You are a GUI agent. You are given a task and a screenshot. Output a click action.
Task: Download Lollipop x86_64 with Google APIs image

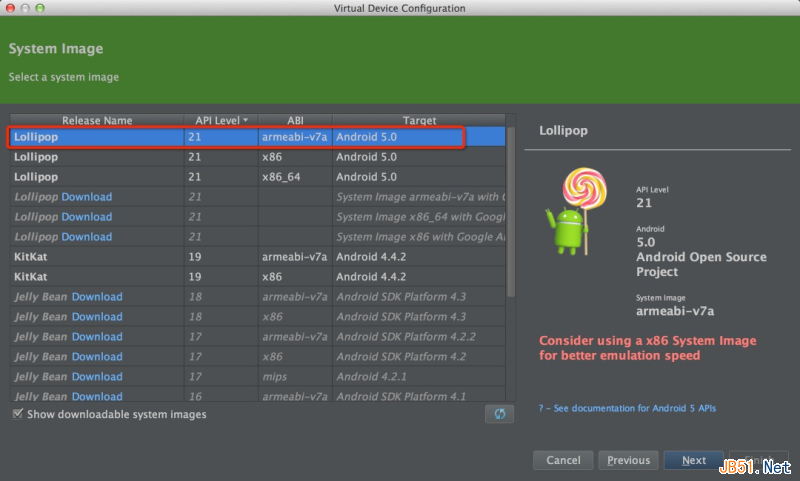pos(86,217)
